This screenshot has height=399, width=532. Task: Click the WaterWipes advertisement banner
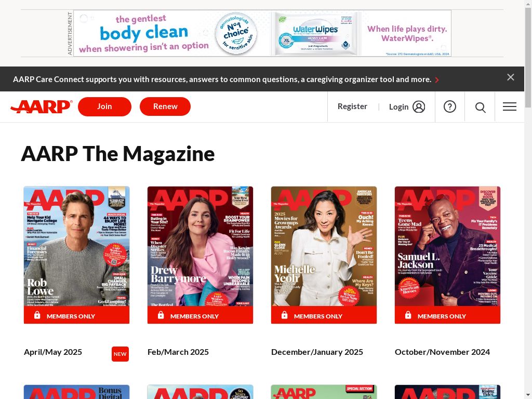point(262,33)
